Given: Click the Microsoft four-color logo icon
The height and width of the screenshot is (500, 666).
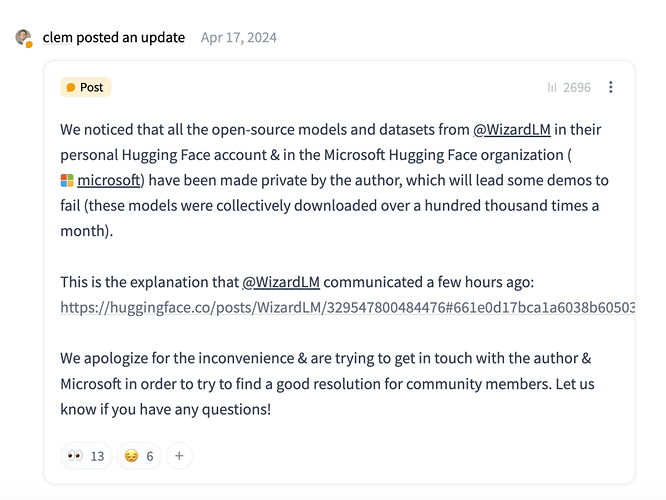Looking at the screenshot, I should pyautogui.click(x=67, y=181).
